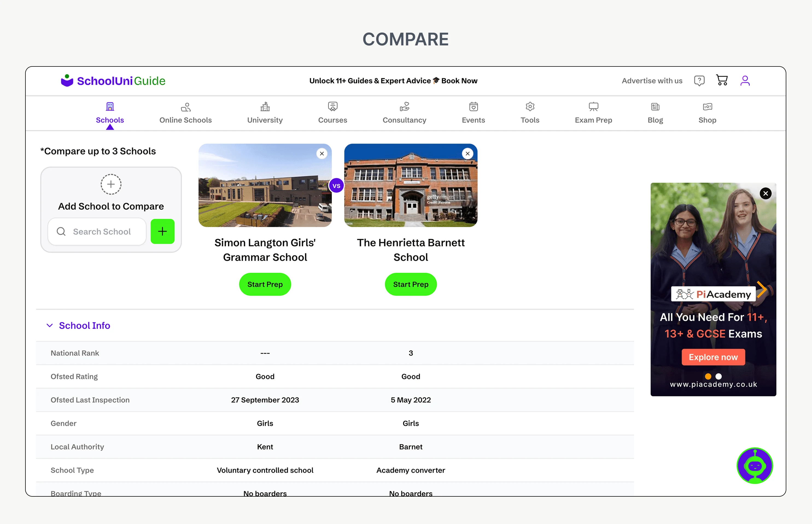Click the Ofsted Last Inspection label
Image resolution: width=812 pixels, height=524 pixels.
90,400
